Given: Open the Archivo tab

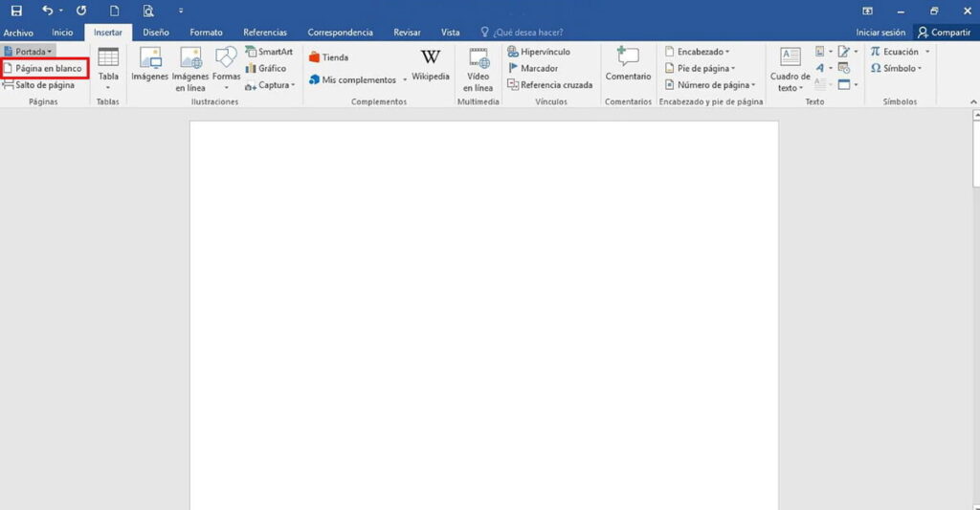Looking at the screenshot, I should [18, 33].
